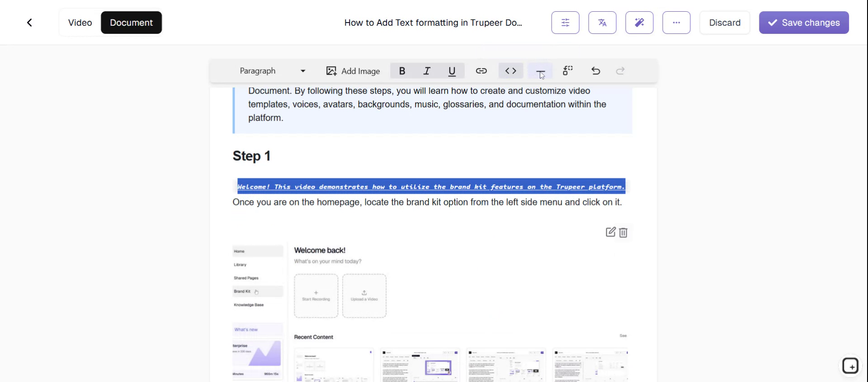The height and width of the screenshot is (382, 868).
Task: Toggle bold formatting
Action: [402, 71]
